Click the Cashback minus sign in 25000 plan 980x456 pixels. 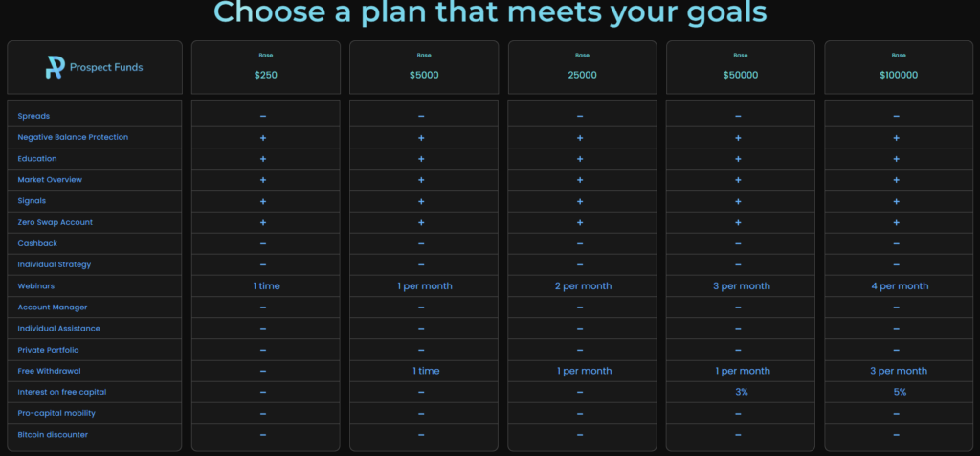coord(580,243)
